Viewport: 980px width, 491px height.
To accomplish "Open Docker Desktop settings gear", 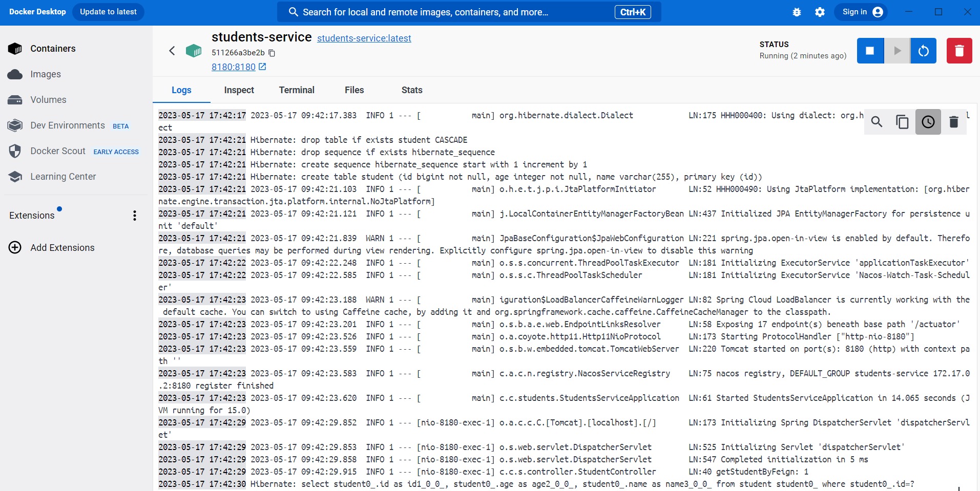I will 820,11.
